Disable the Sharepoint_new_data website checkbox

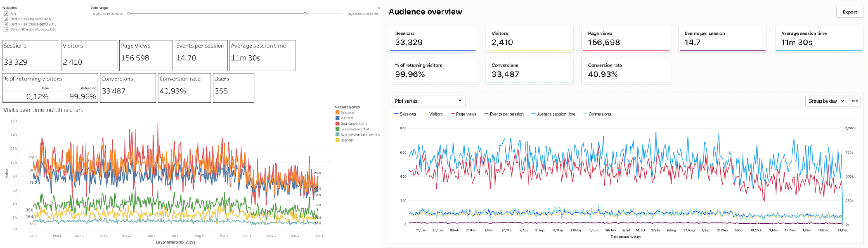coord(6,30)
